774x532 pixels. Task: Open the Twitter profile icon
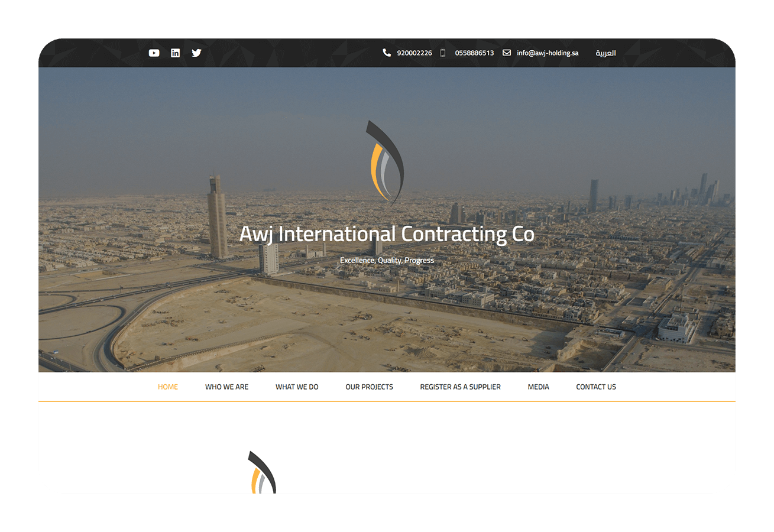(196, 53)
